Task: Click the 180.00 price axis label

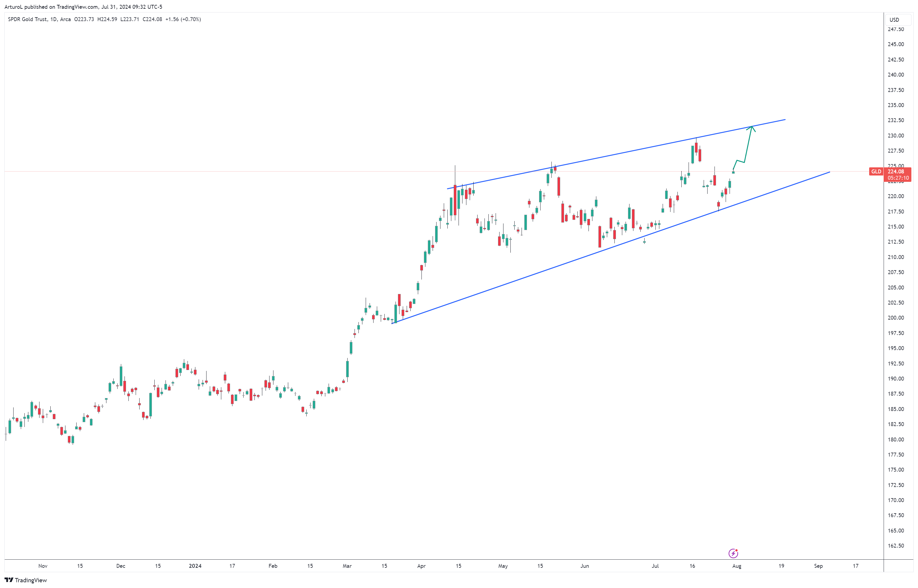Action: pos(895,439)
